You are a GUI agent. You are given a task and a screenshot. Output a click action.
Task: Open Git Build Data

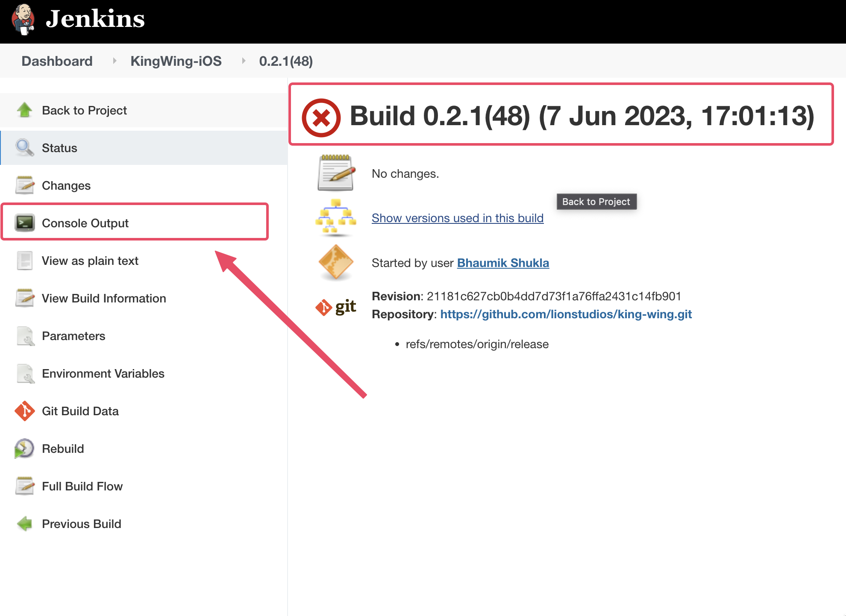[x=80, y=411]
